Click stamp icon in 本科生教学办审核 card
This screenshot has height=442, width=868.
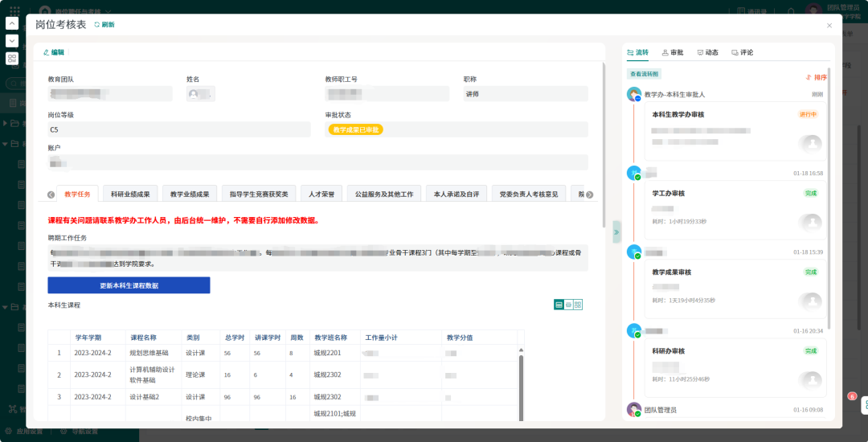point(812,143)
